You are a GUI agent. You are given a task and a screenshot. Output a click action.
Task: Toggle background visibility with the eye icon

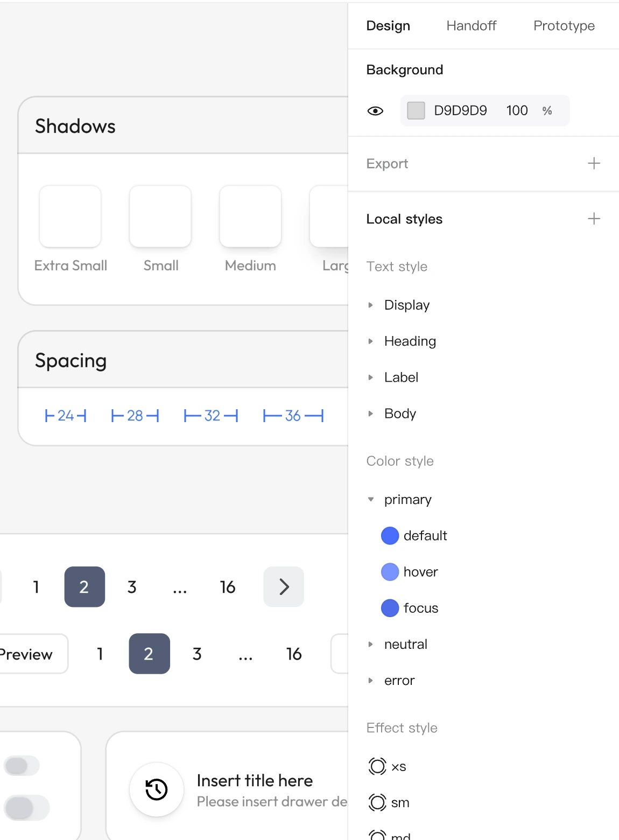[375, 111]
